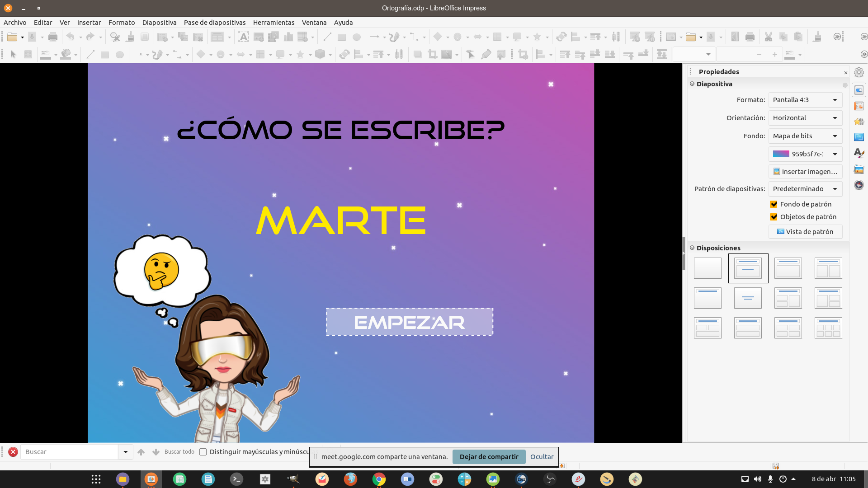The height and width of the screenshot is (488, 868).
Task: Open Slide Transition panel in sidebar
Action: click(859, 106)
